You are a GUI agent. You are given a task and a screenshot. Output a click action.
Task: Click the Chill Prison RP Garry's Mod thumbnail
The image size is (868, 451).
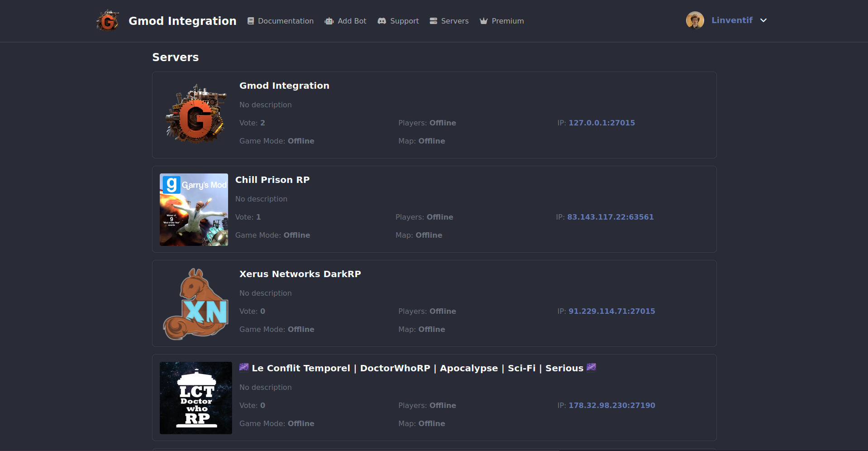[194, 210]
